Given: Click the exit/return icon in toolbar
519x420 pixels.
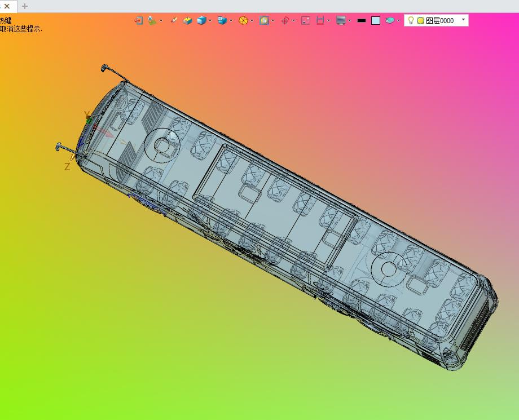Looking at the screenshot, I should (139, 20).
